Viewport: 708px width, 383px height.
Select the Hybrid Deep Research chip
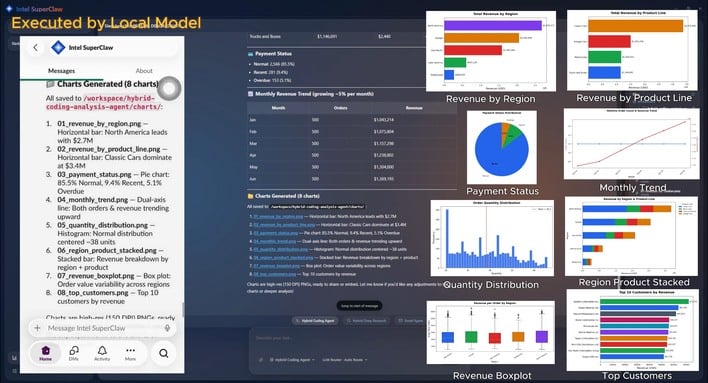pyautogui.click(x=366, y=321)
